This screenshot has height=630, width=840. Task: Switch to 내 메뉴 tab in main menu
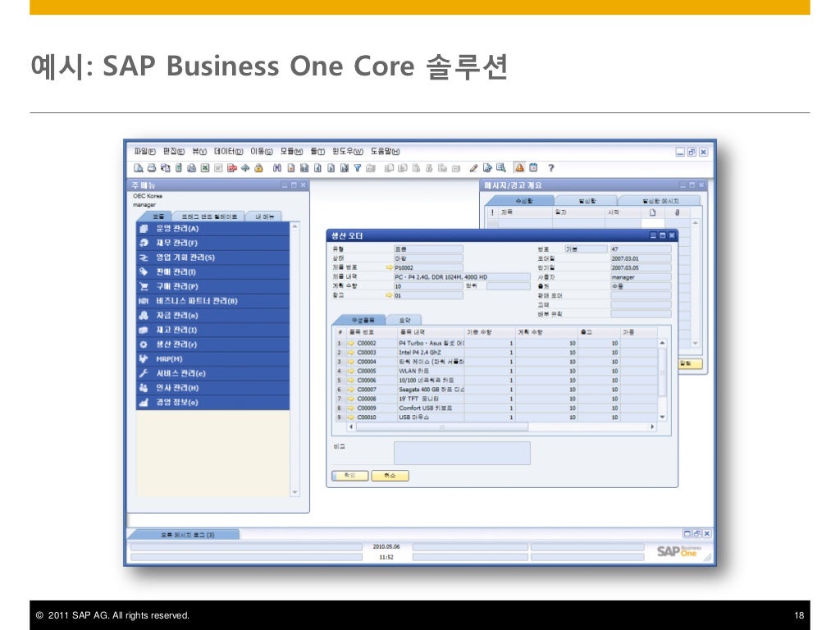point(265,217)
